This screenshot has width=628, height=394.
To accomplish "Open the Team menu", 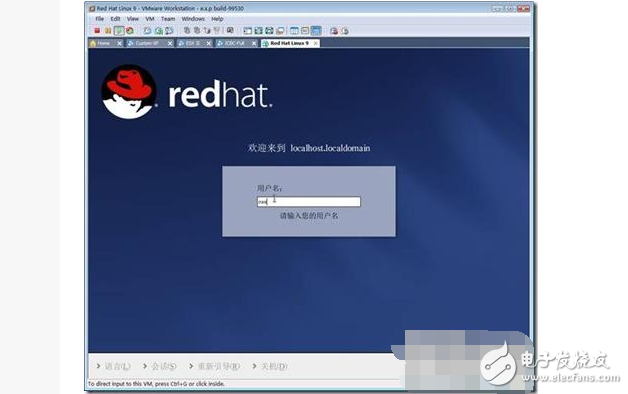I will point(168,19).
